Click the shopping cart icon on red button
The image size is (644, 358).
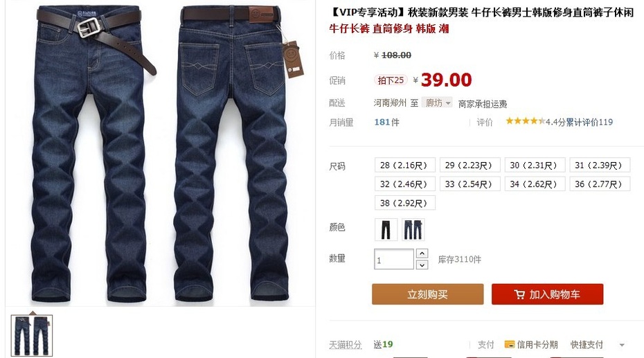click(x=519, y=294)
